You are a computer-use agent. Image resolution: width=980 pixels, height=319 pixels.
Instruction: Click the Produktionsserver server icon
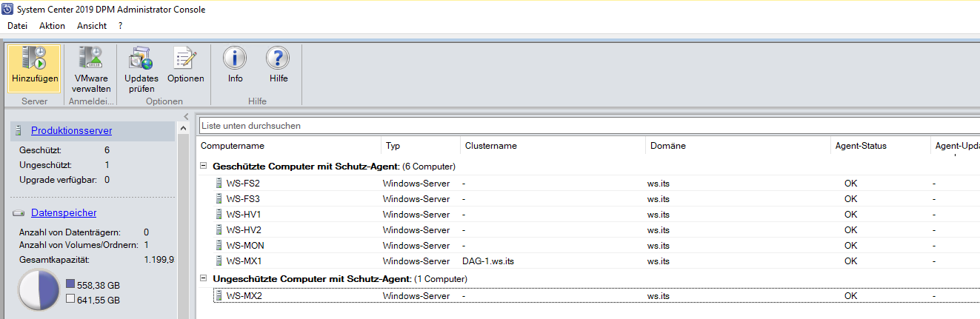click(19, 131)
